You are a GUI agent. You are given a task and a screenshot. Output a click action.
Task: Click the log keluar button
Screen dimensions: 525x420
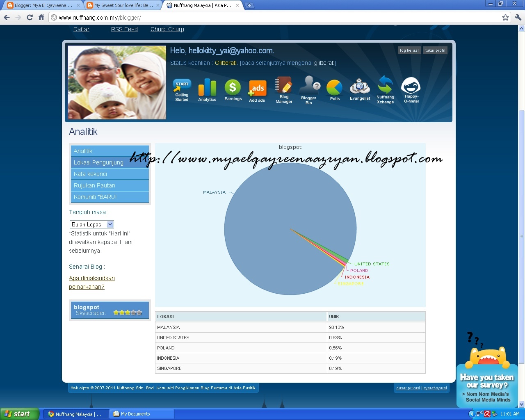tap(409, 50)
